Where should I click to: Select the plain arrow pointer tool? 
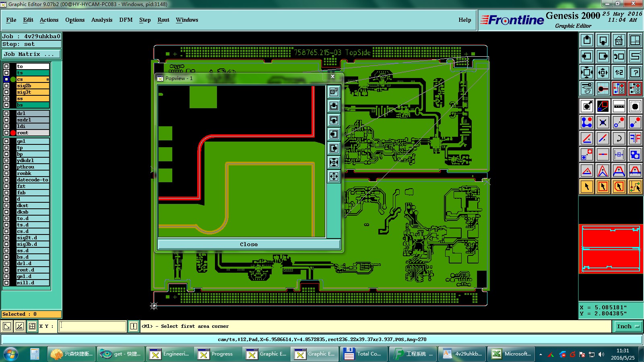[587, 187]
